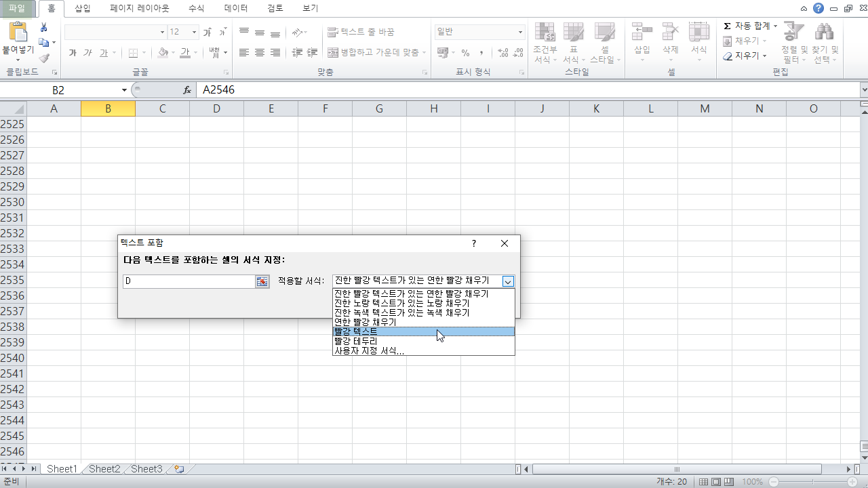Image resolution: width=868 pixels, height=488 pixels.
Task: Toggle underline formatting in the font group
Action: (104, 53)
